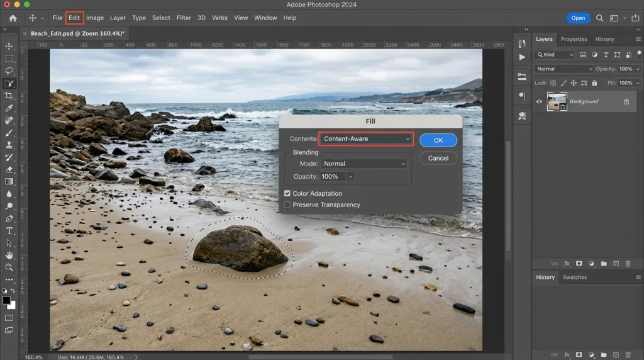Uncheck the Color Adaptation checkbox
Viewport: 644px width, 360px height.
point(287,193)
